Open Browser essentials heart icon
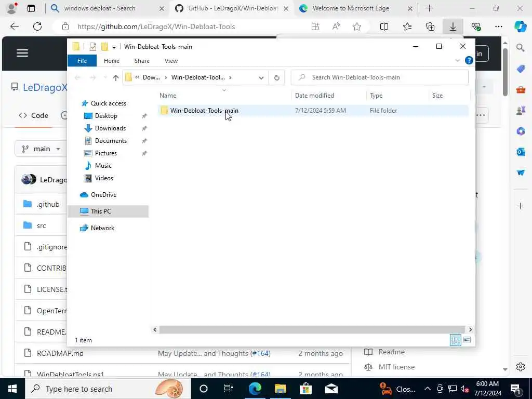 (x=476, y=26)
